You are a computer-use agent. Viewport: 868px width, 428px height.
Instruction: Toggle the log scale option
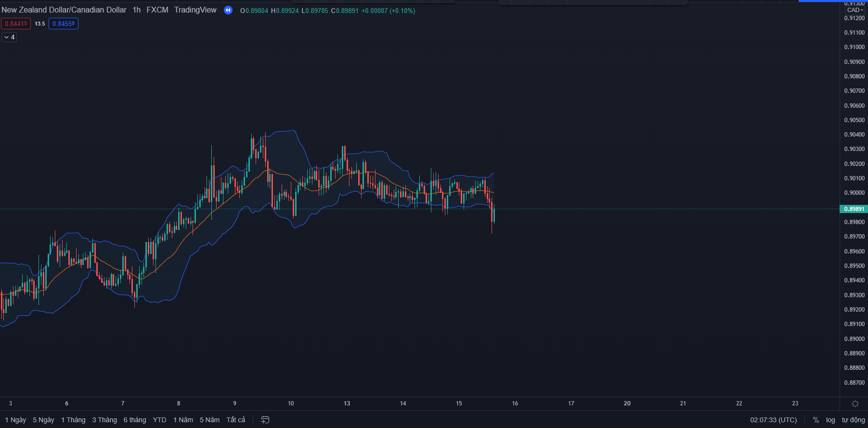pyautogui.click(x=830, y=420)
